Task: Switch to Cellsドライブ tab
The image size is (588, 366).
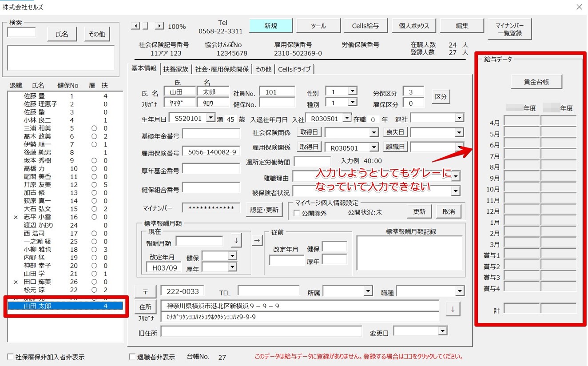Action: 294,69
